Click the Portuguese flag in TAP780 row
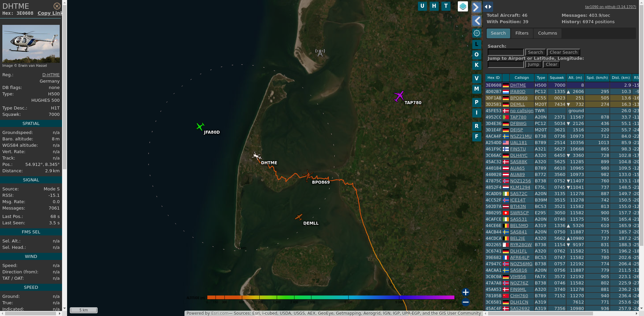 click(x=505, y=117)
